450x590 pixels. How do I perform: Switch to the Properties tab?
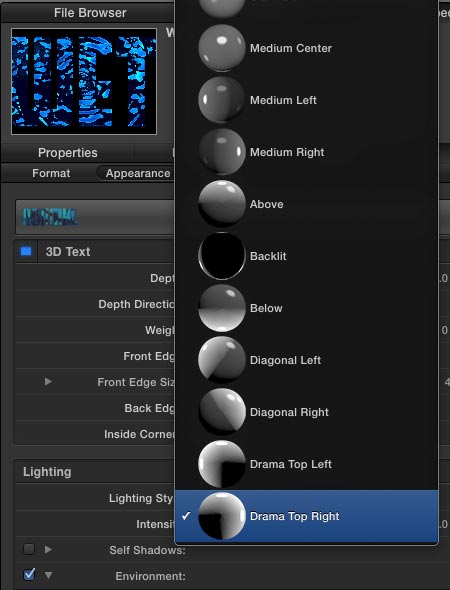coord(68,153)
